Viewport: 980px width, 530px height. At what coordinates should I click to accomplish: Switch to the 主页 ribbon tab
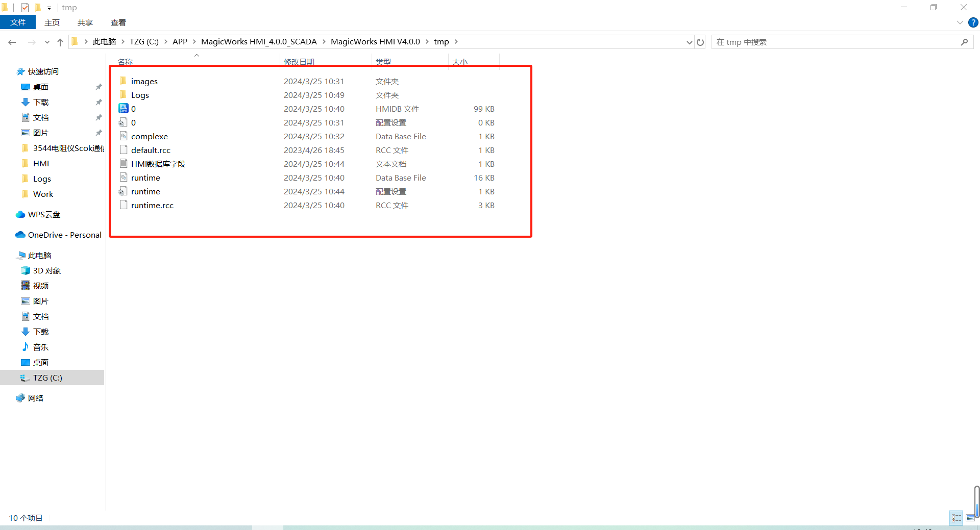click(52, 22)
